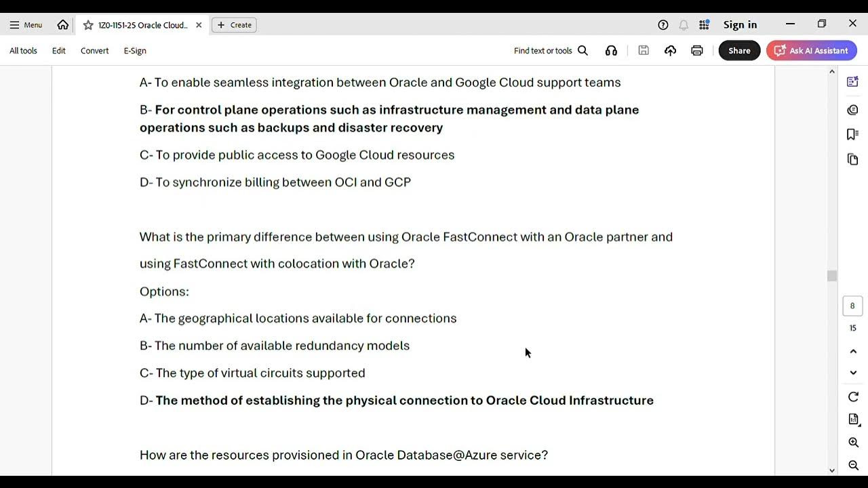Click bold answer 'D- The method of establishing the physical connection'

(397, 401)
